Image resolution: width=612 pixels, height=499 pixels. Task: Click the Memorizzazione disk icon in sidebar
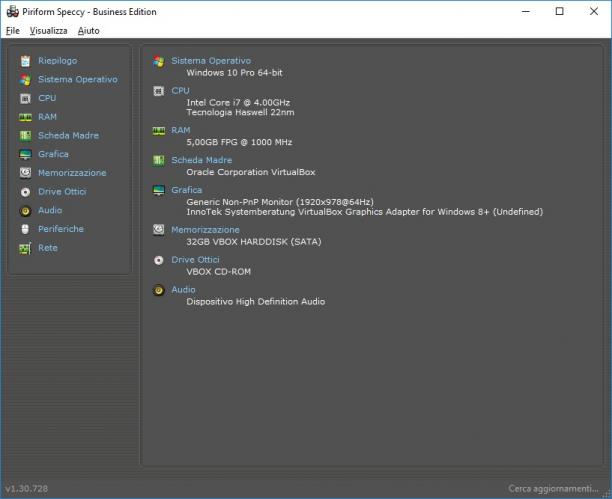pos(25,173)
